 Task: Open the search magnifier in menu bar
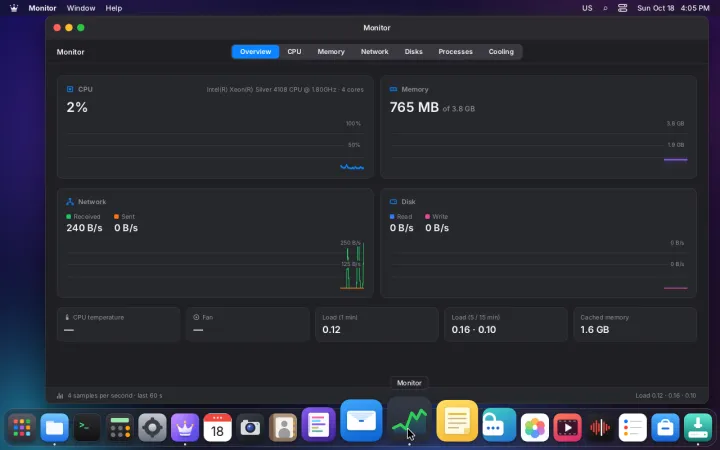(605, 8)
